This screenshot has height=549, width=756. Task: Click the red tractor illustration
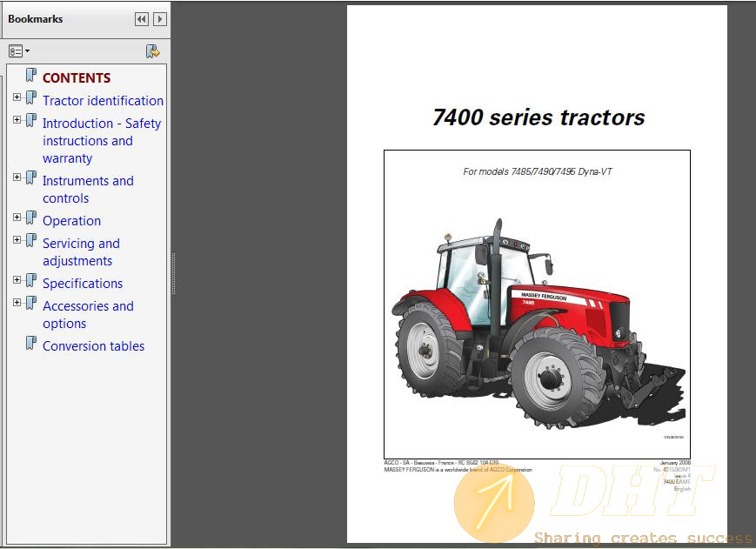[538, 325]
